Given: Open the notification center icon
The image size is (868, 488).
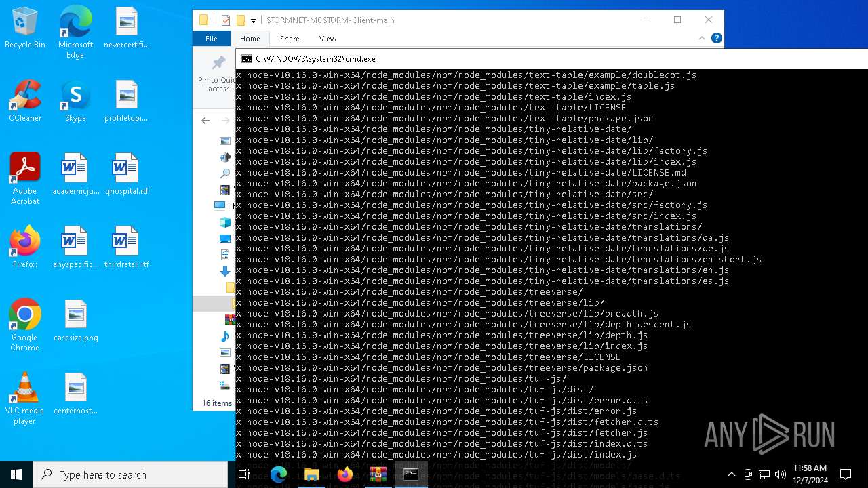Looking at the screenshot, I should [x=846, y=474].
